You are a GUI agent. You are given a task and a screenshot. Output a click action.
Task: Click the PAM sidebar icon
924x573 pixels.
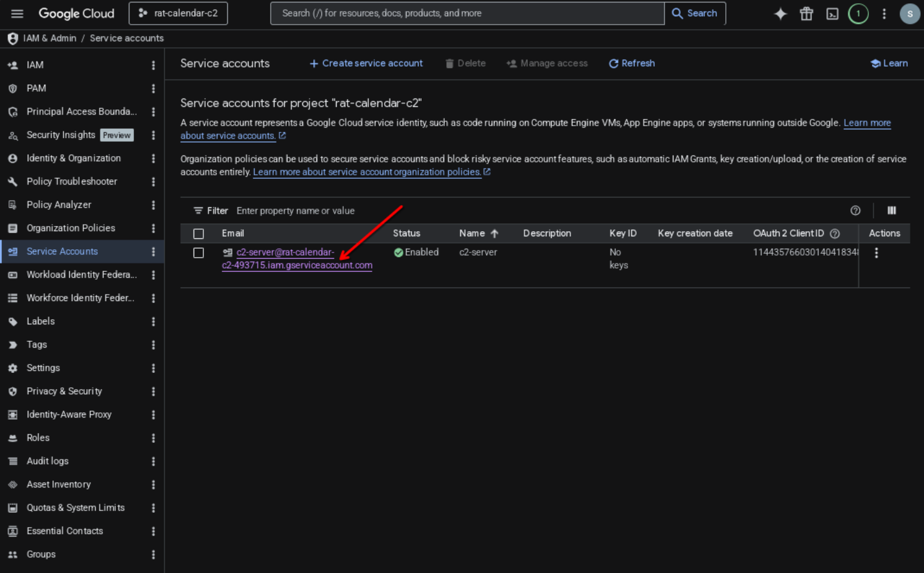12,88
